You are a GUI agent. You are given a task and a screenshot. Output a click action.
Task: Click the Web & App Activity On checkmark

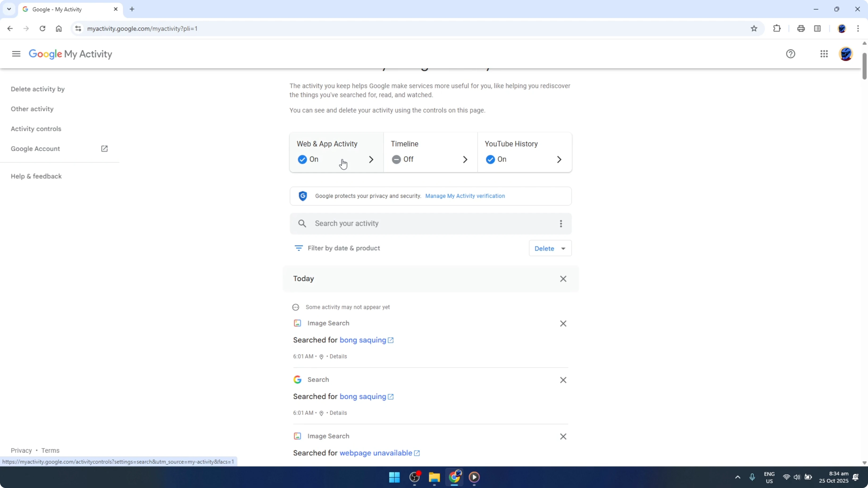(x=302, y=159)
